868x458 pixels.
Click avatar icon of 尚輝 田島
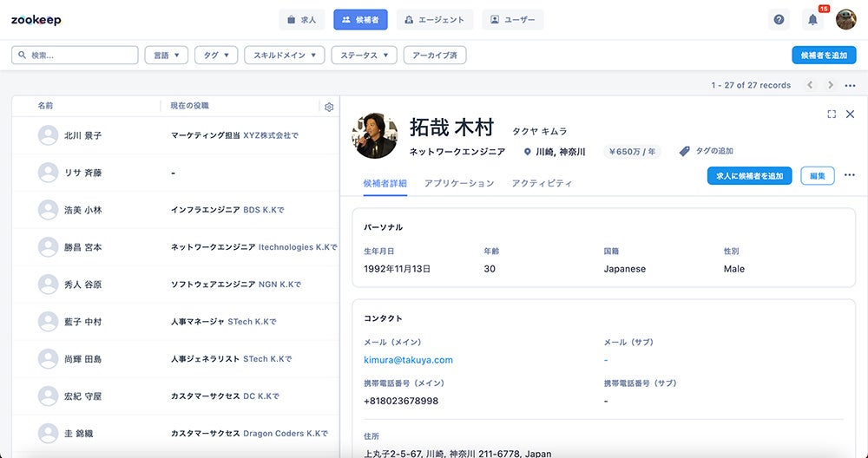pyautogui.click(x=48, y=359)
